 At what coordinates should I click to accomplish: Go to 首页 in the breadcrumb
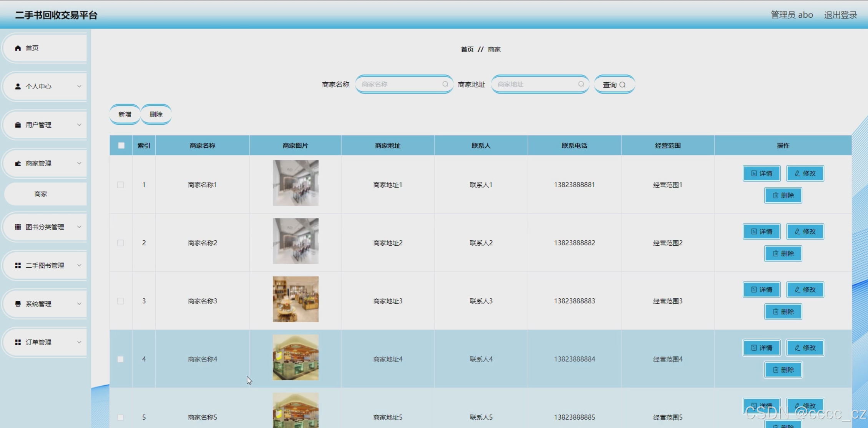pos(467,50)
